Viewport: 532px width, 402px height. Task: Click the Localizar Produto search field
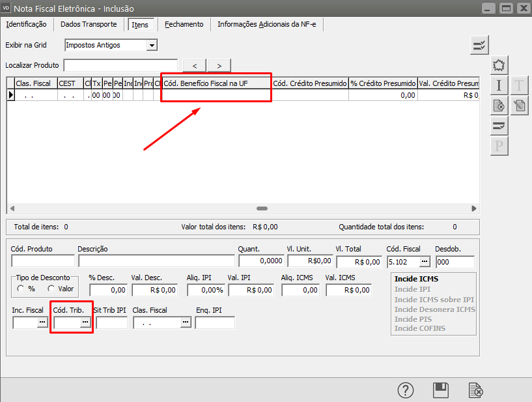(x=121, y=65)
